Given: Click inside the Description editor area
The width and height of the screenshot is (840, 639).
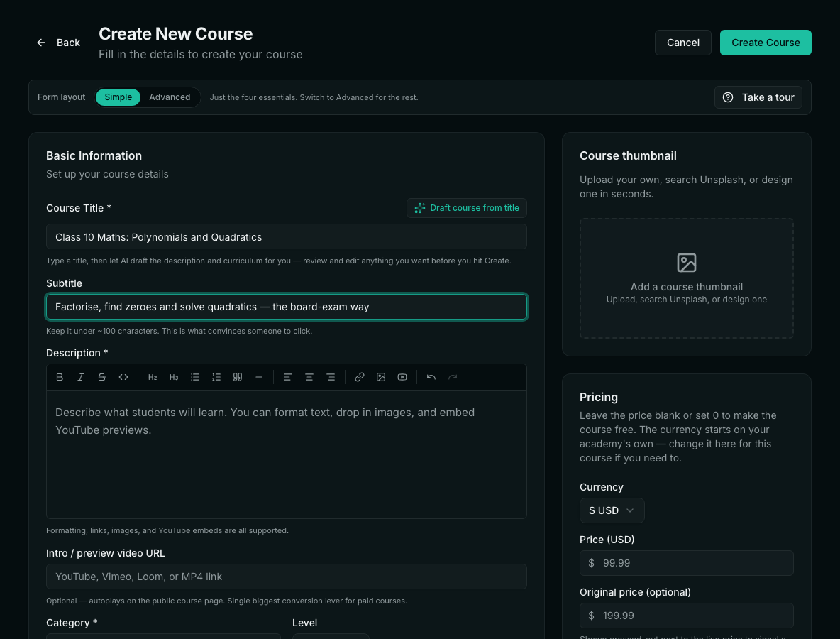Looking at the screenshot, I should (x=286, y=454).
